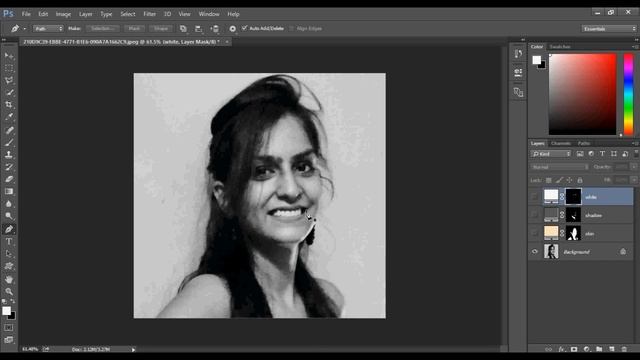Open the Path mode dropdown
Screen dimensions: 640x360
tap(48, 29)
